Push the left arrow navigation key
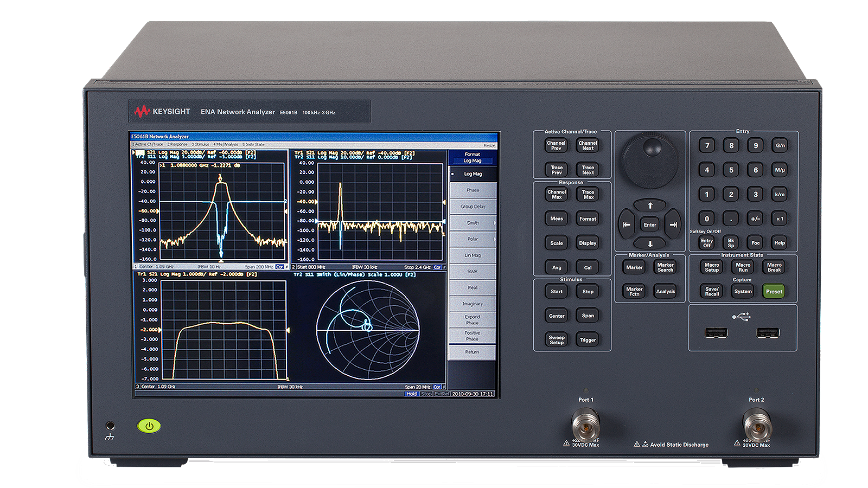The width and height of the screenshot is (868, 488). click(627, 224)
